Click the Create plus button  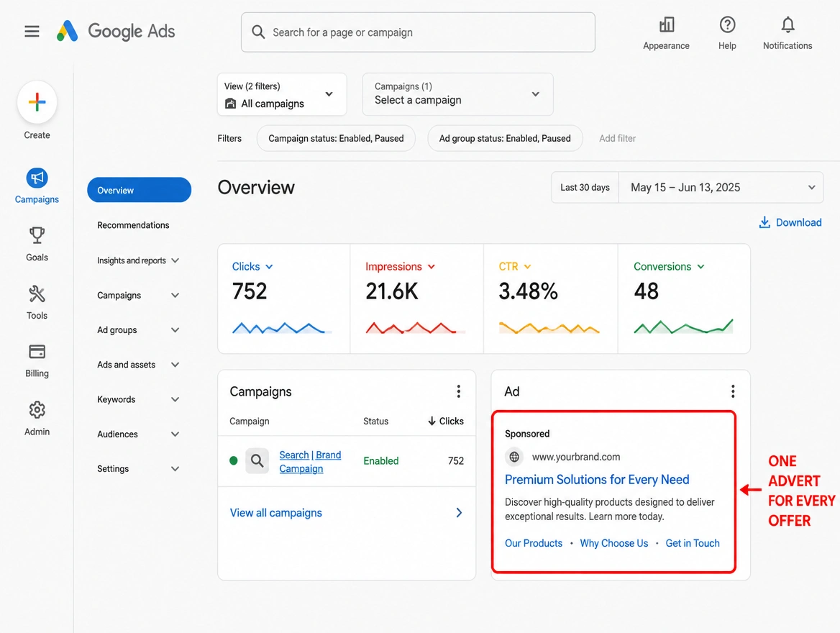click(37, 102)
